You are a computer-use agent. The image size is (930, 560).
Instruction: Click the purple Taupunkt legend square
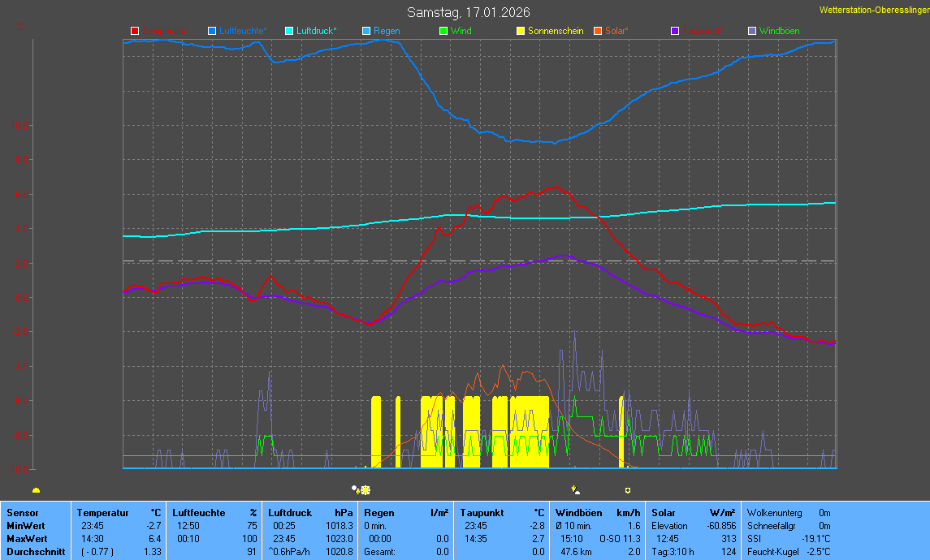[x=675, y=31]
